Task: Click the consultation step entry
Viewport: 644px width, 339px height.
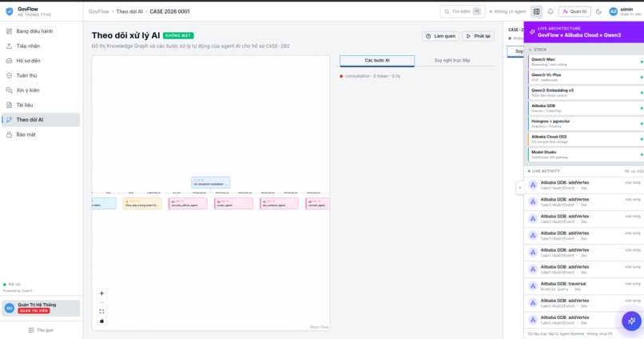Action: coord(370,76)
